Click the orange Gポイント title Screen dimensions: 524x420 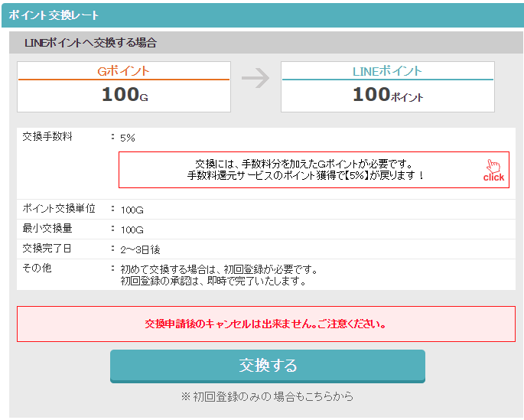123,71
